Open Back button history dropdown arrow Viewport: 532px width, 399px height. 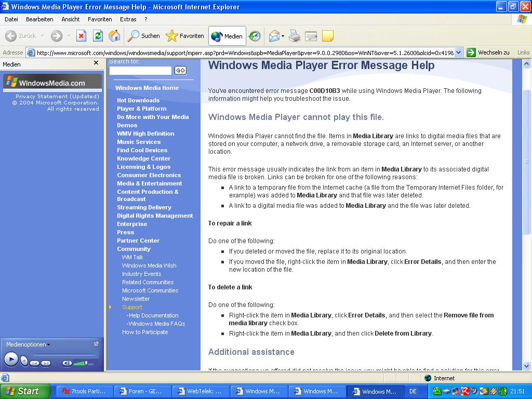[43, 36]
